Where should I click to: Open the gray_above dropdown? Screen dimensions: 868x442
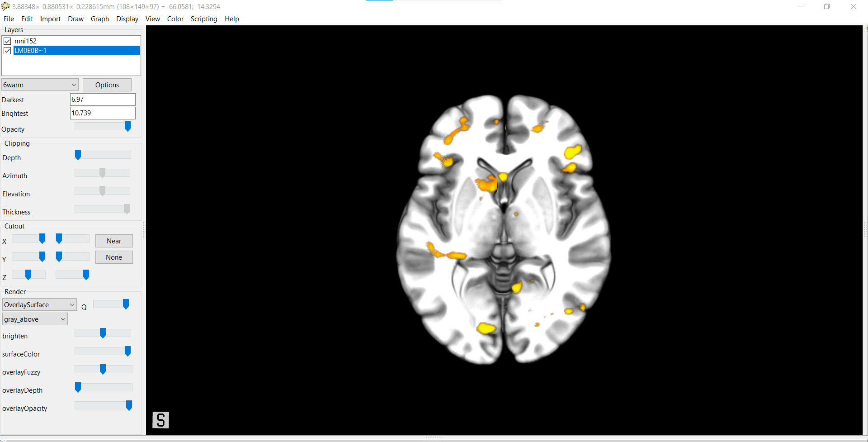pyautogui.click(x=35, y=319)
